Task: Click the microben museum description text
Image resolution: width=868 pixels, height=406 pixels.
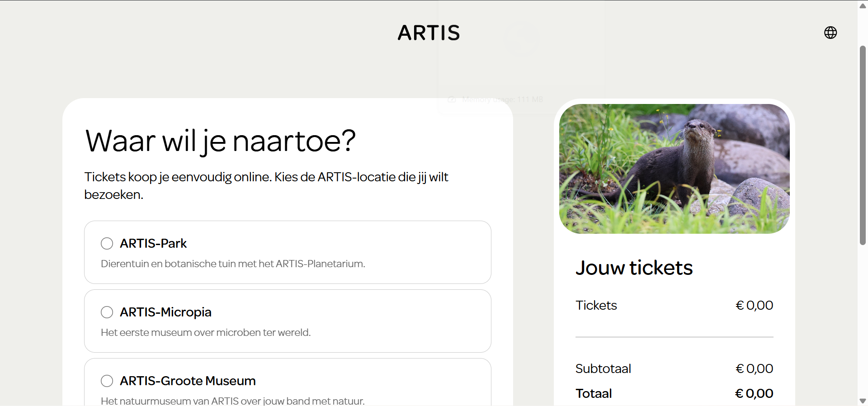Action: (x=206, y=332)
